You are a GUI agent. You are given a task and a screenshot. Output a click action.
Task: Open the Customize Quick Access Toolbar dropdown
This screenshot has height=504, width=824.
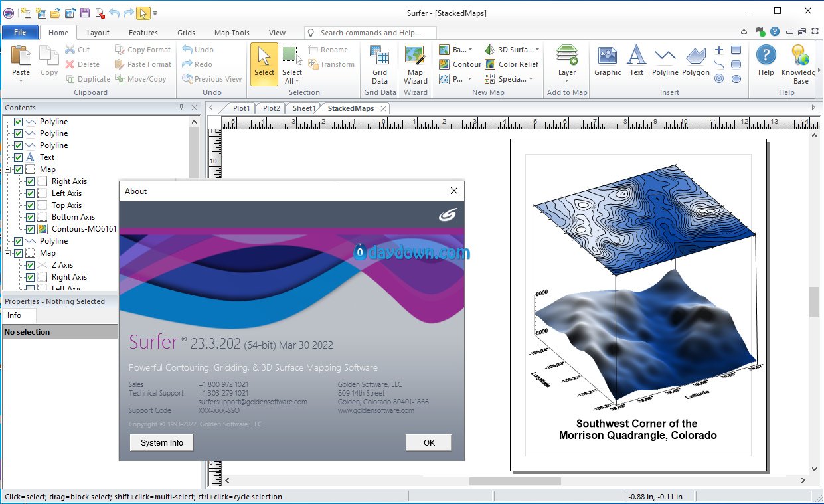coord(155,13)
